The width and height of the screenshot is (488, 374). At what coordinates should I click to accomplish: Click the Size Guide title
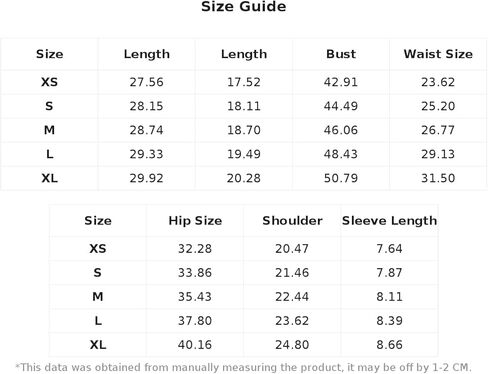(x=244, y=7)
